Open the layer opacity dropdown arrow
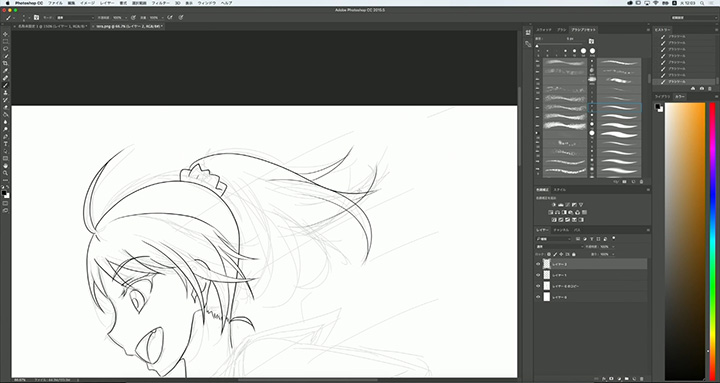 tap(614, 247)
